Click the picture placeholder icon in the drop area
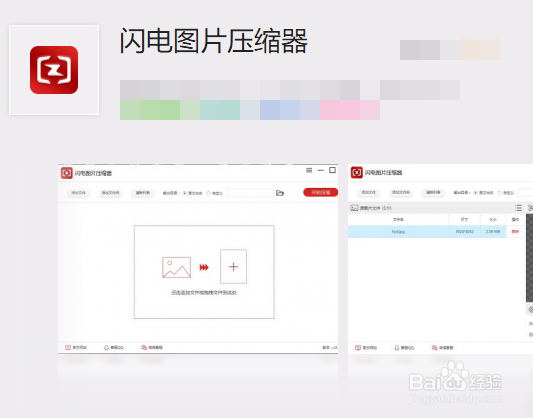This screenshot has width=533, height=418. [x=176, y=267]
